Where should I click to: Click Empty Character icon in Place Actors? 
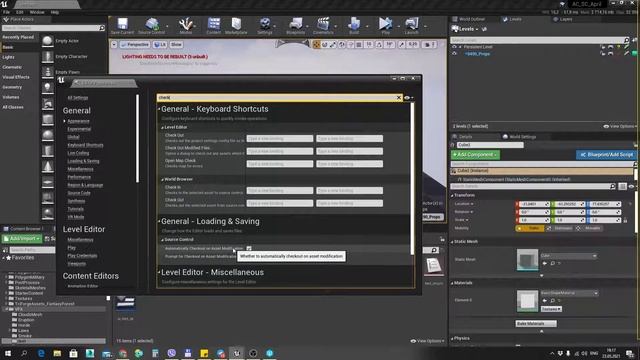click(47, 56)
